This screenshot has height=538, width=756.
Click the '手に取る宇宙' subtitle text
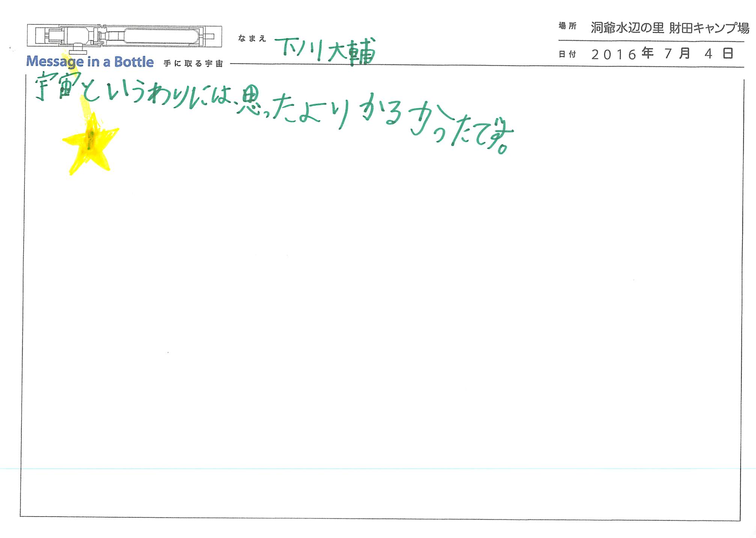(x=193, y=63)
